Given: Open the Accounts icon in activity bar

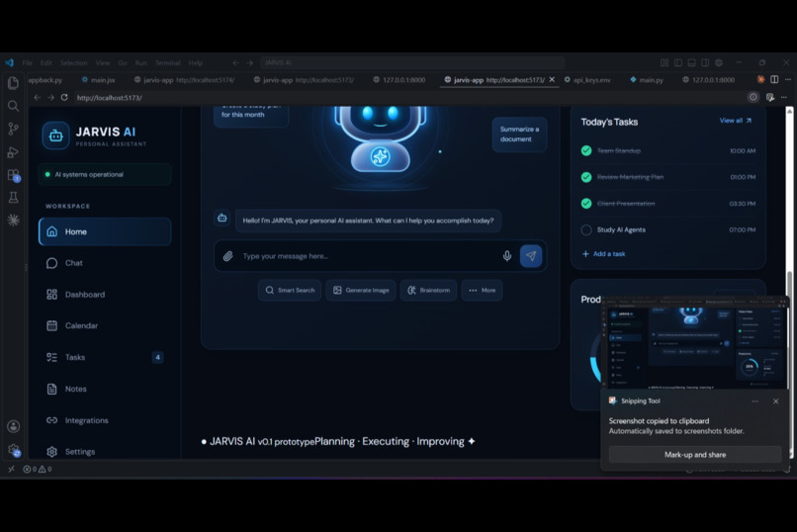Looking at the screenshot, I should (13, 426).
